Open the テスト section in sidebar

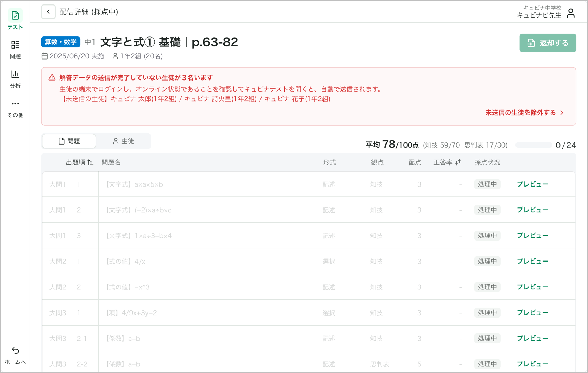point(15,20)
